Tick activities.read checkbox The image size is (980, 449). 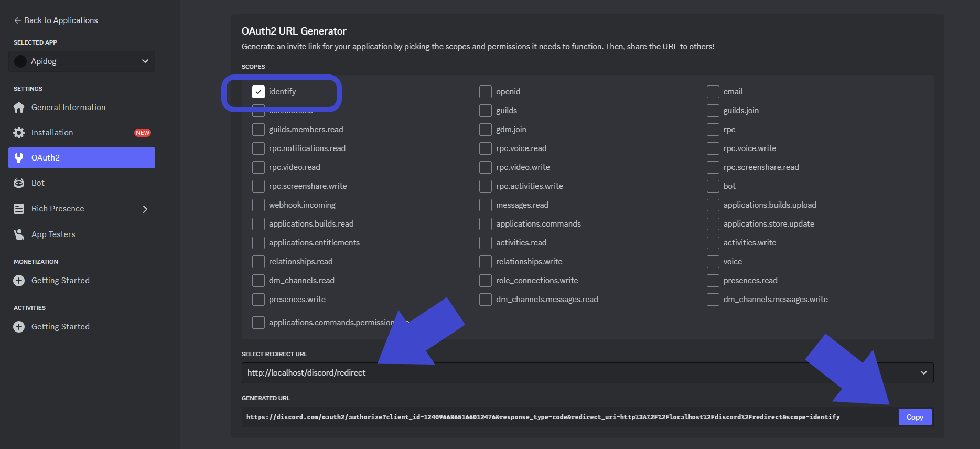pos(486,243)
